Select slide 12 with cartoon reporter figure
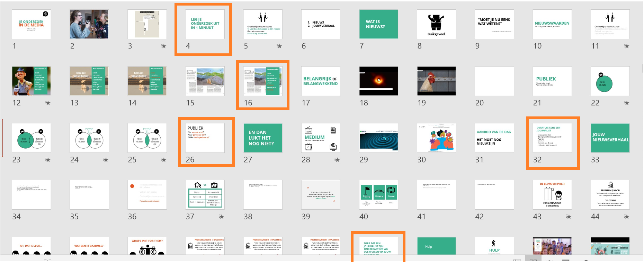The width and height of the screenshot is (644, 262). 32,81
